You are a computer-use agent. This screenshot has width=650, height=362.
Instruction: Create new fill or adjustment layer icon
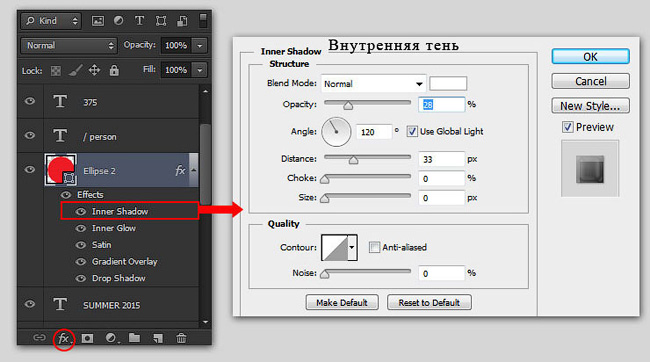tap(111, 338)
